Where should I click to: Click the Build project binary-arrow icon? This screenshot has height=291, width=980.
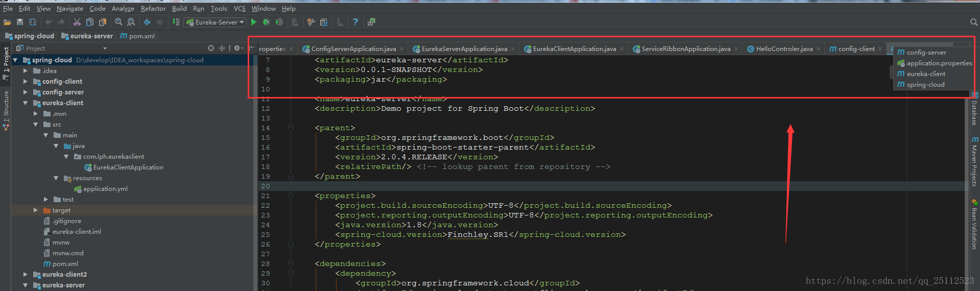click(176, 22)
